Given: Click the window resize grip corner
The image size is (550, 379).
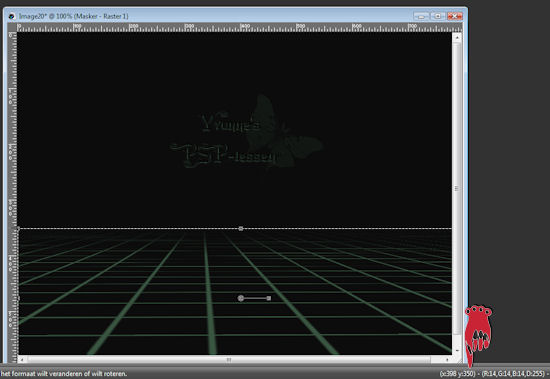Looking at the screenshot, I should 457,360.
